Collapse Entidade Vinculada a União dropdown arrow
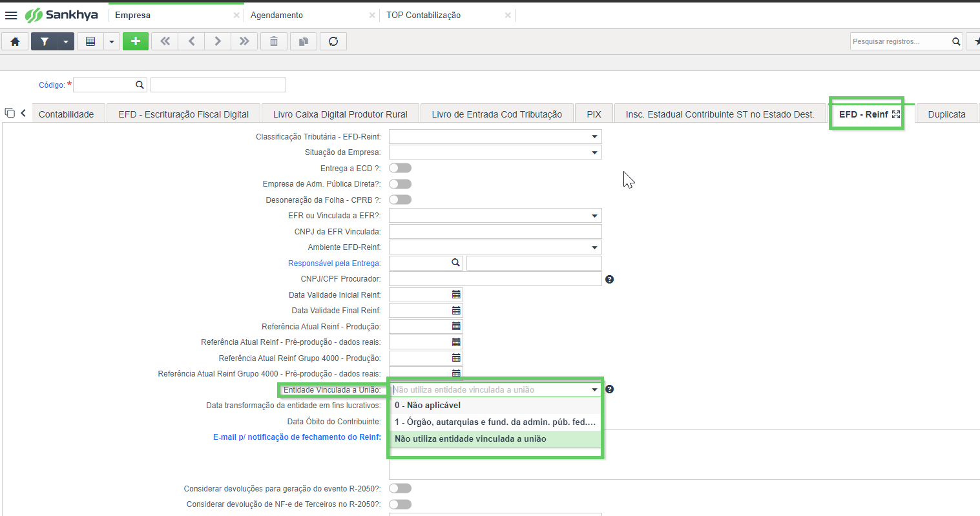 tap(594, 389)
